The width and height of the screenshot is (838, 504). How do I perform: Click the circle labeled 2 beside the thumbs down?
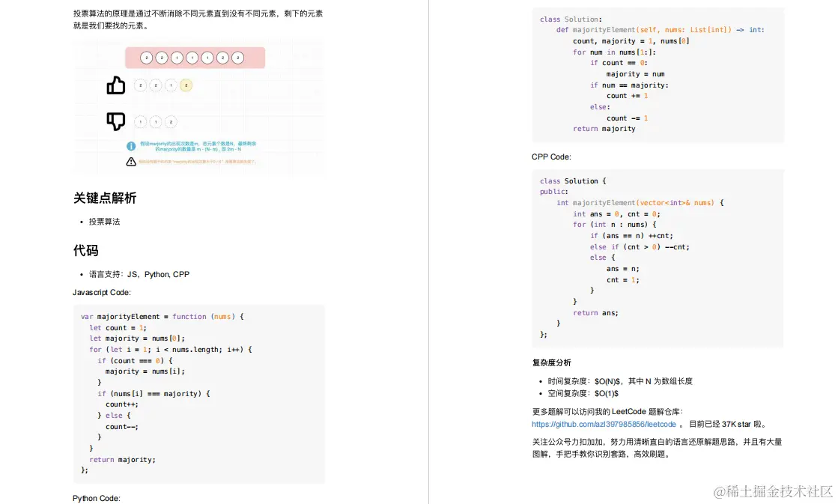tap(171, 121)
